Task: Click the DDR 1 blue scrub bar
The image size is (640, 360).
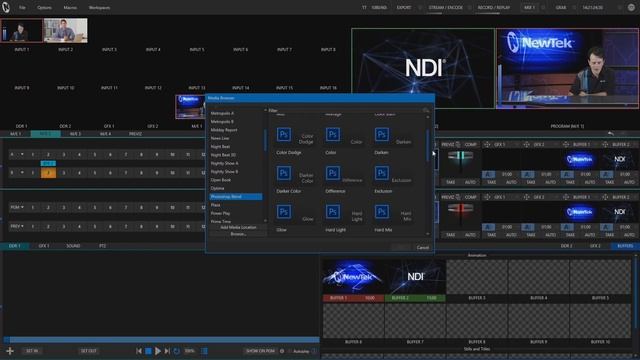Action: click(162, 340)
